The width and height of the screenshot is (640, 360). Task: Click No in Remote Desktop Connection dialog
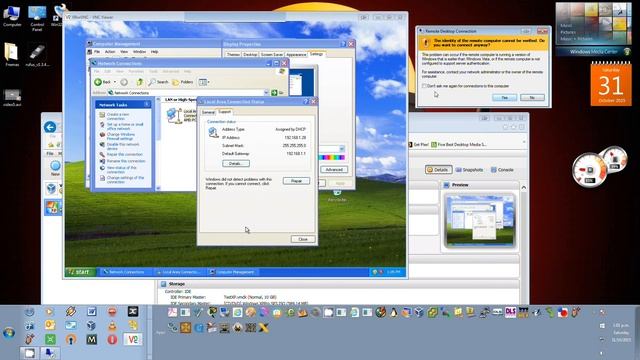(532, 98)
